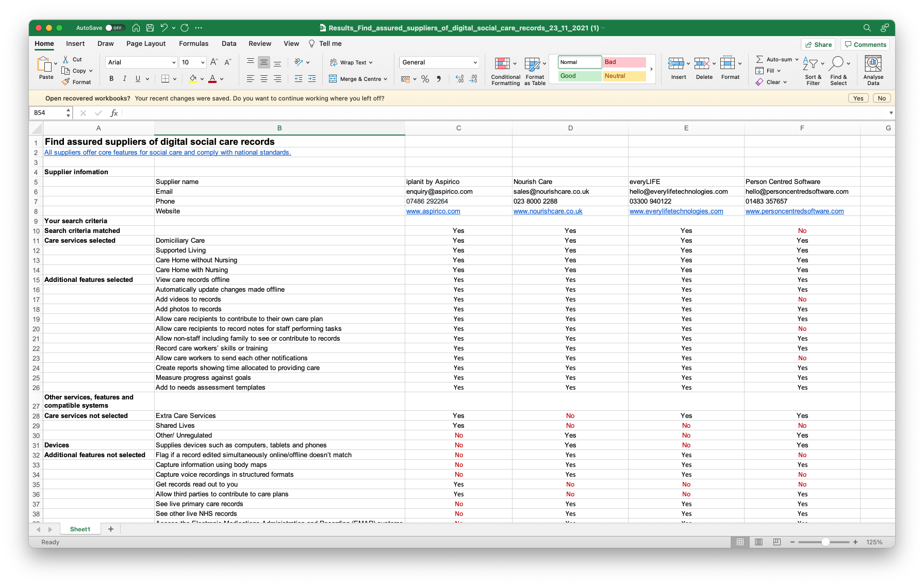Open the Arial font name dropdown
Viewport: 924px width, 586px height.
pyautogui.click(x=174, y=62)
